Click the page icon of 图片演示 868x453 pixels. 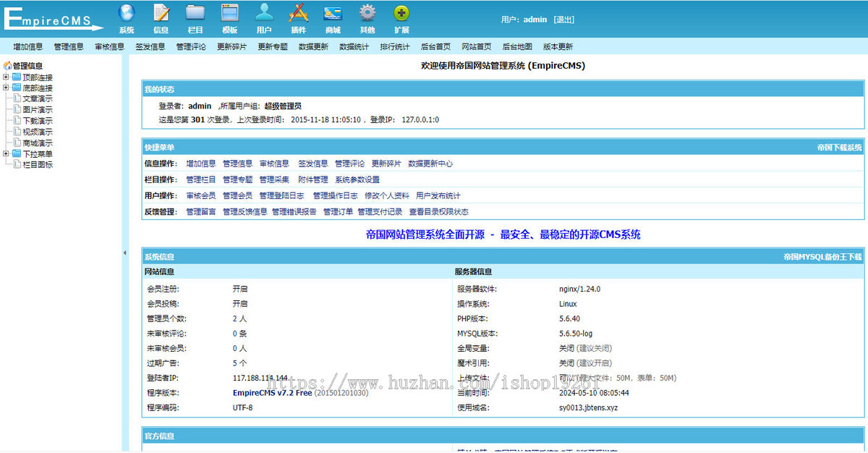17,110
